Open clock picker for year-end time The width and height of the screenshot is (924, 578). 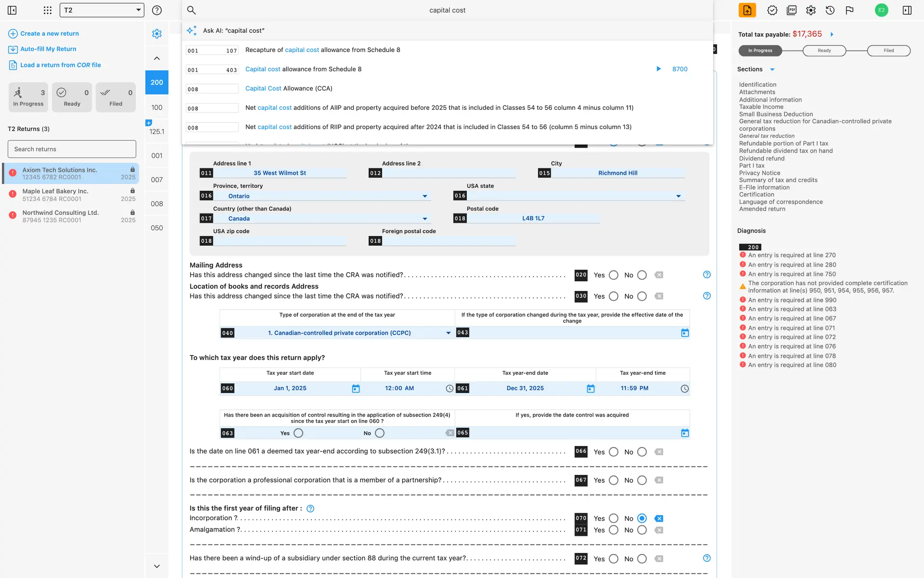click(x=685, y=389)
